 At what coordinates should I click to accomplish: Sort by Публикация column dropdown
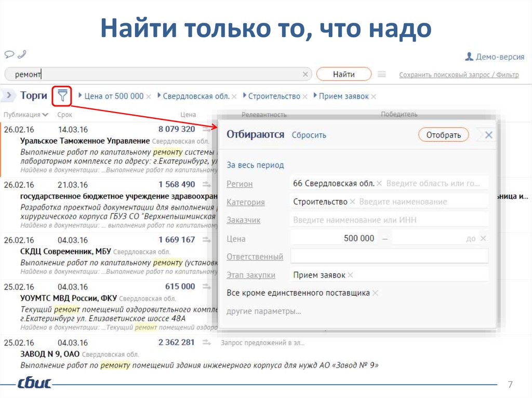tap(46, 115)
